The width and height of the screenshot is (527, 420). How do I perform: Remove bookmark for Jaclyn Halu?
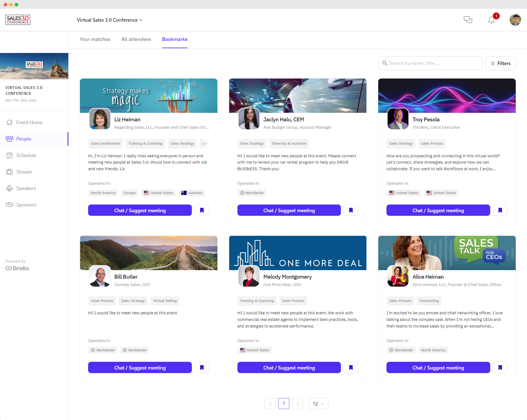coord(351,210)
